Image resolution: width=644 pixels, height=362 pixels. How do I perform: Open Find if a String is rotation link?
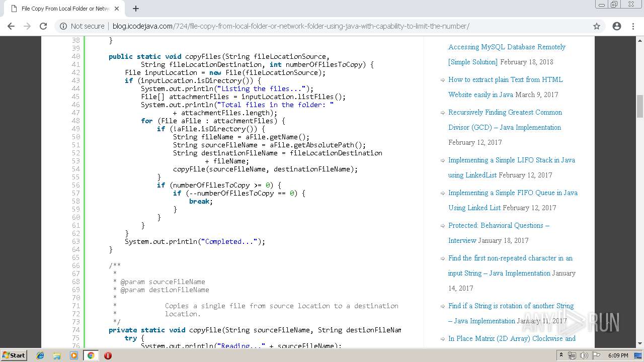pos(511,313)
